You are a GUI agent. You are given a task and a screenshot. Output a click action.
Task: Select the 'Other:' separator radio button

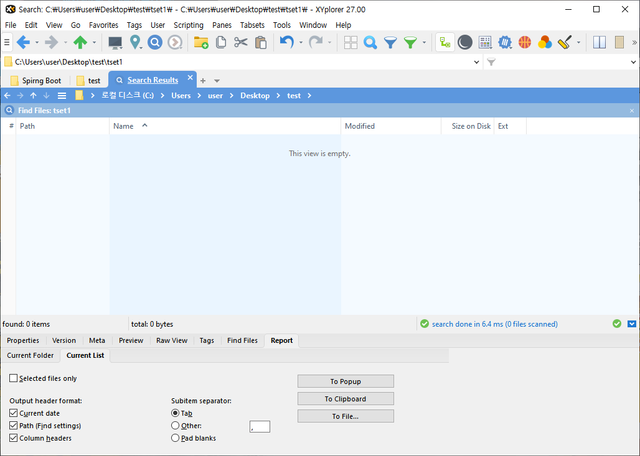175,425
